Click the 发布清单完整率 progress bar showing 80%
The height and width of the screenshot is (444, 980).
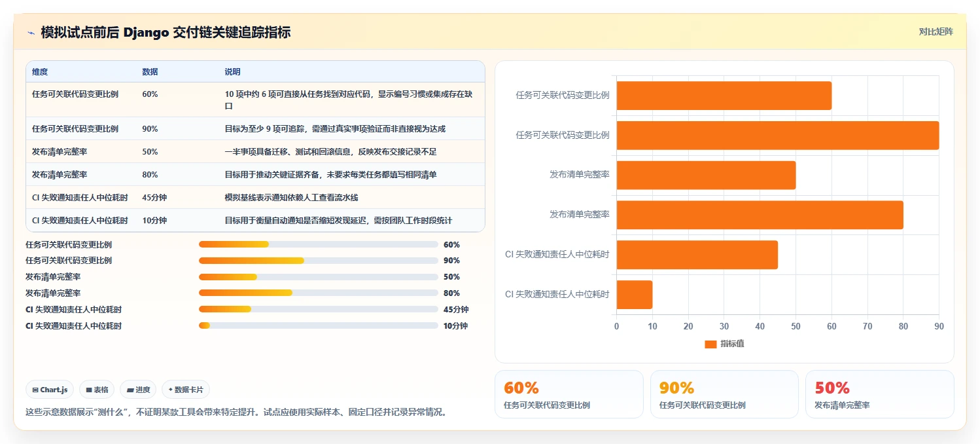[318, 293]
